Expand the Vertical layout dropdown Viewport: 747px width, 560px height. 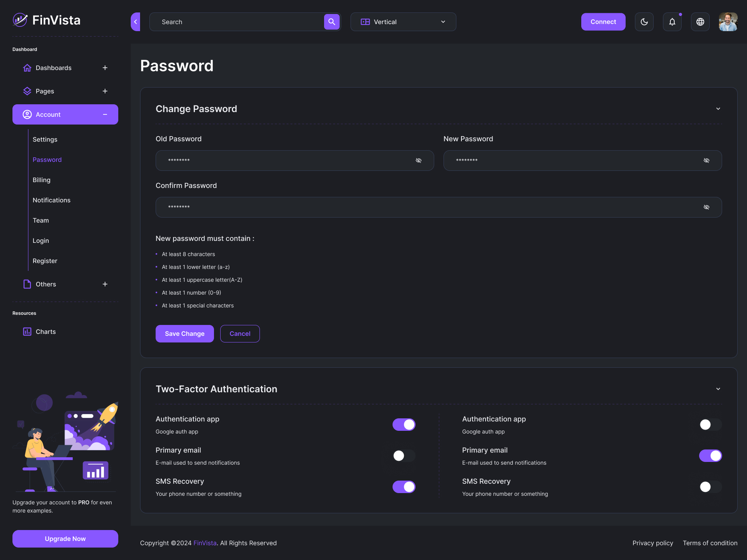tap(442, 22)
